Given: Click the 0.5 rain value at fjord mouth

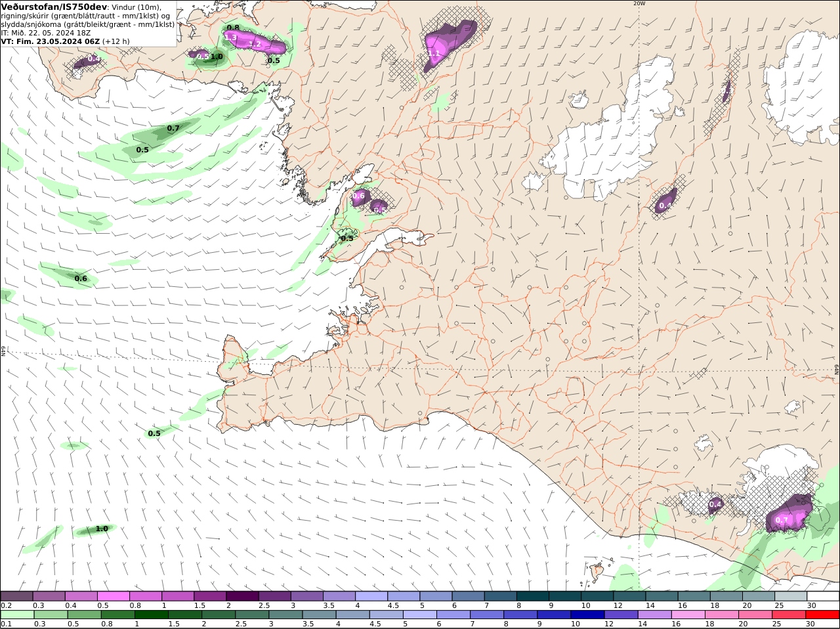Looking at the screenshot, I should pyautogui.click(x=347, y=238).
